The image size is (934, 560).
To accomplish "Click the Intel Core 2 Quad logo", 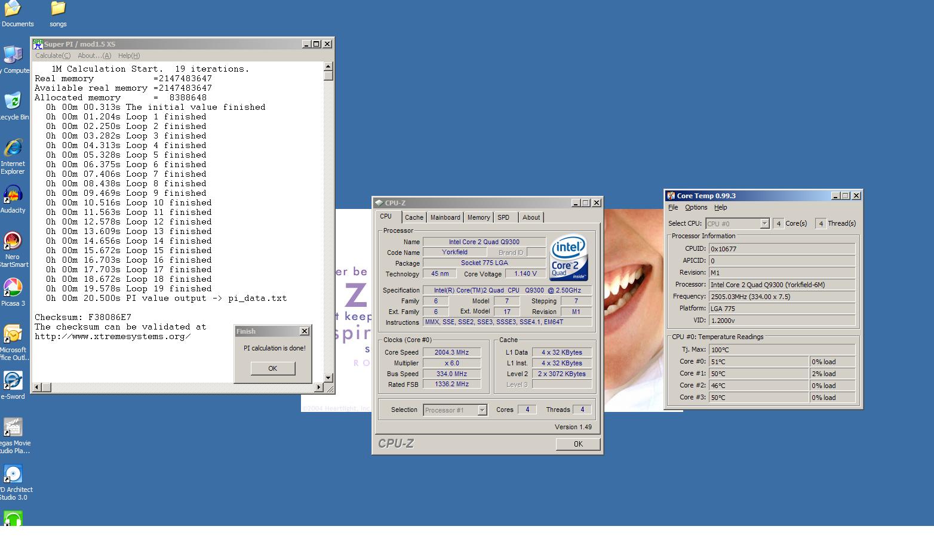I will [x=569, y=257].
